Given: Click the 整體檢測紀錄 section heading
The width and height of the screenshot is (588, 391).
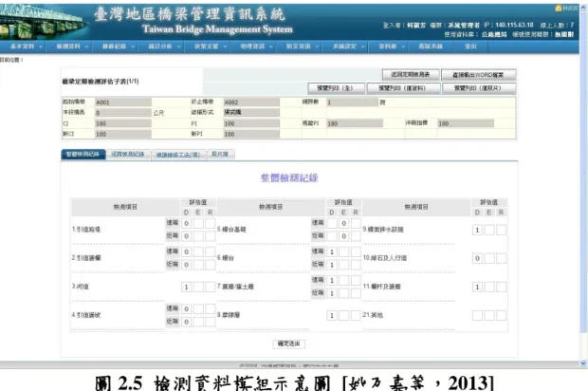Looking at the screenshot, I should pos(289,177).
